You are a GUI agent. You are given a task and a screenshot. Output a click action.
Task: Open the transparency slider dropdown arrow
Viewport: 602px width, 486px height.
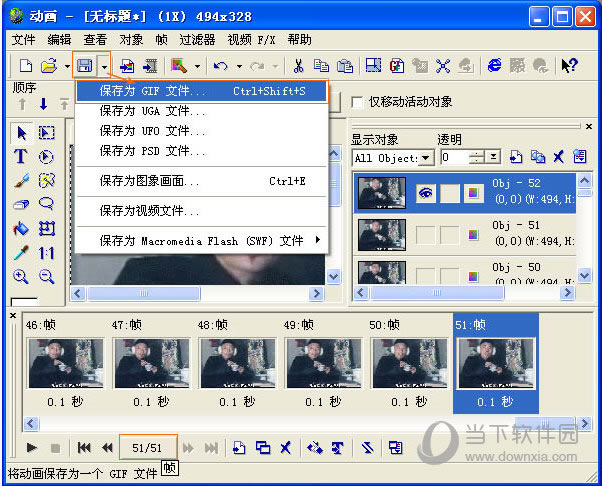(494, 157)
